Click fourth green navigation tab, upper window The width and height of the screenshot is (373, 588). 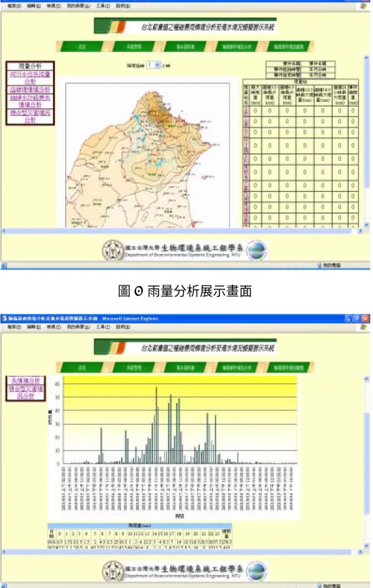click(236, 46)
